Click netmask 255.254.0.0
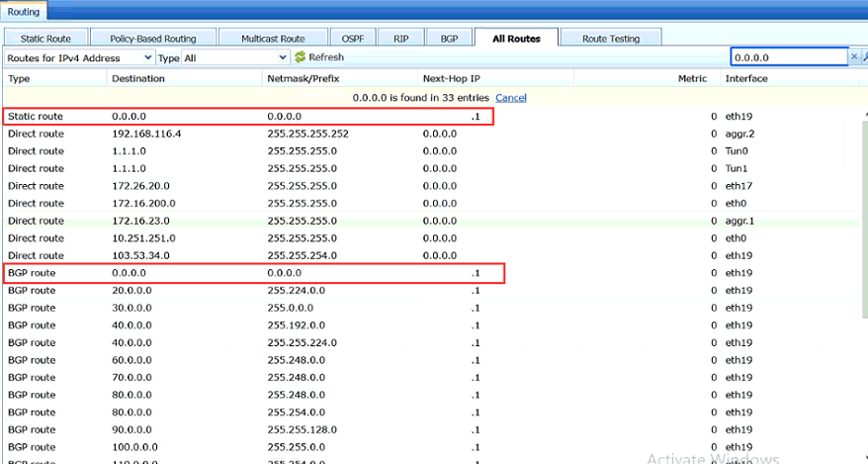This screenshot has width=868, height=464. [x=297, y=413]
